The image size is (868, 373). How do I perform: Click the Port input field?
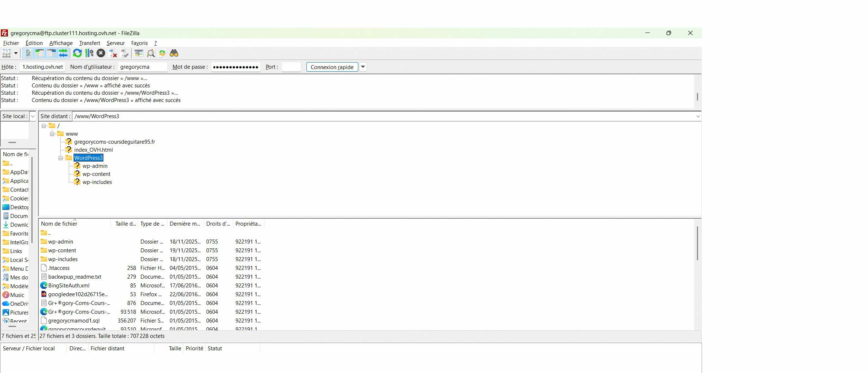click(291, 67)
